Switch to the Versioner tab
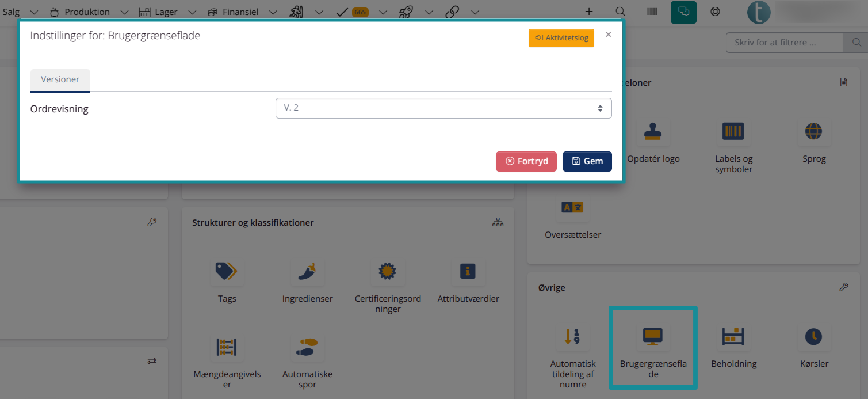The image size is (868, 399). (x=60, y=80)
